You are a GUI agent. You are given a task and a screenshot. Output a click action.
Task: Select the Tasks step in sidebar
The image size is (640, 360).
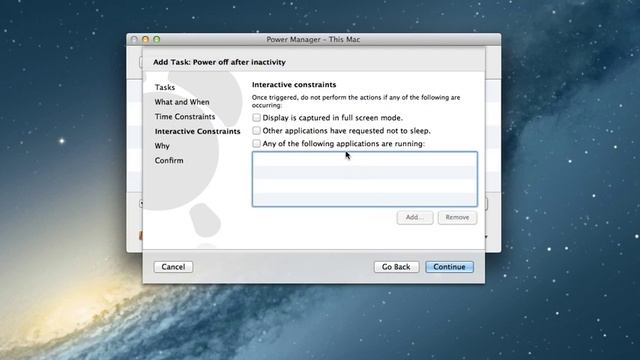pos(165,87)
